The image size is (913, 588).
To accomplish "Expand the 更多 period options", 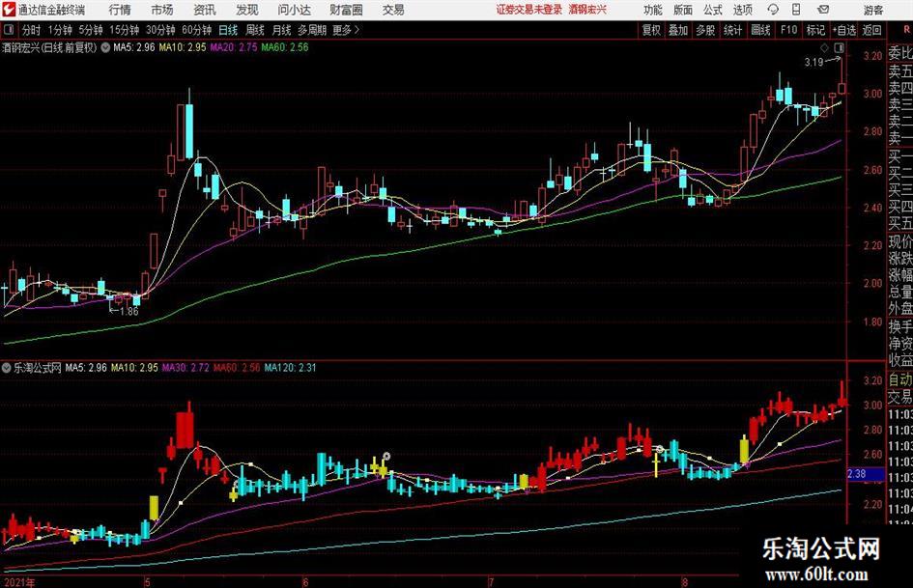I will point(347,30).
